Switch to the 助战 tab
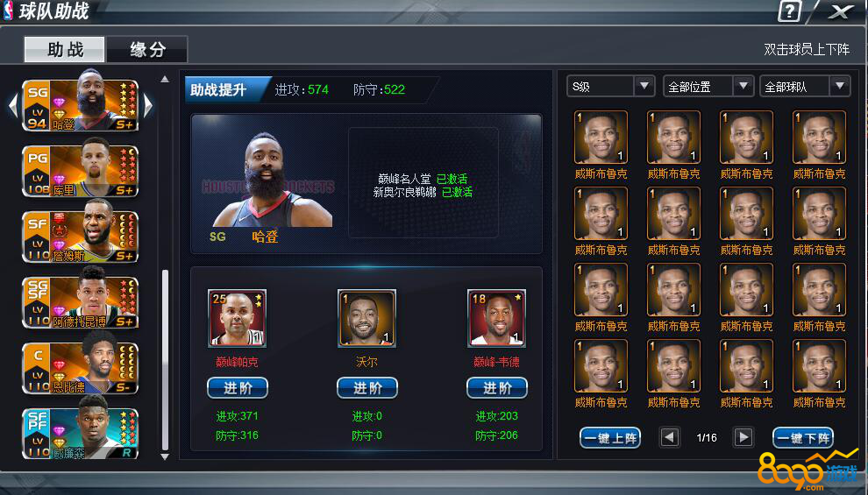Image resolution: width=868 pixels, height=495 pixels. coord(65,49)
